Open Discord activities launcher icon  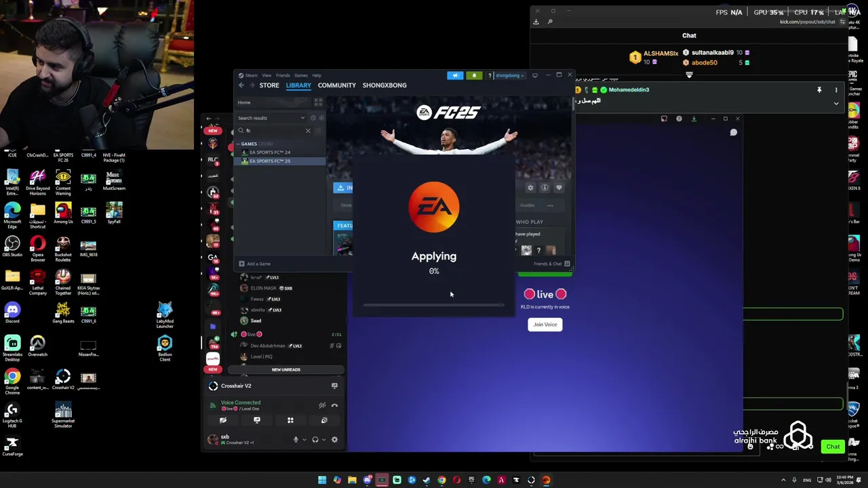(290, 421)
